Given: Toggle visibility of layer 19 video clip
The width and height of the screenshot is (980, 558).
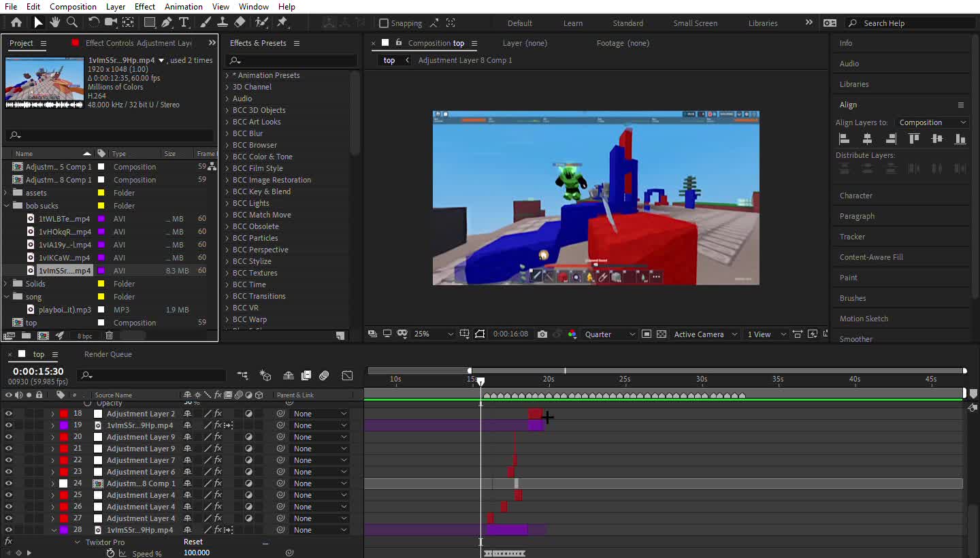Looking at the screenshot, I should coord(8,425).
